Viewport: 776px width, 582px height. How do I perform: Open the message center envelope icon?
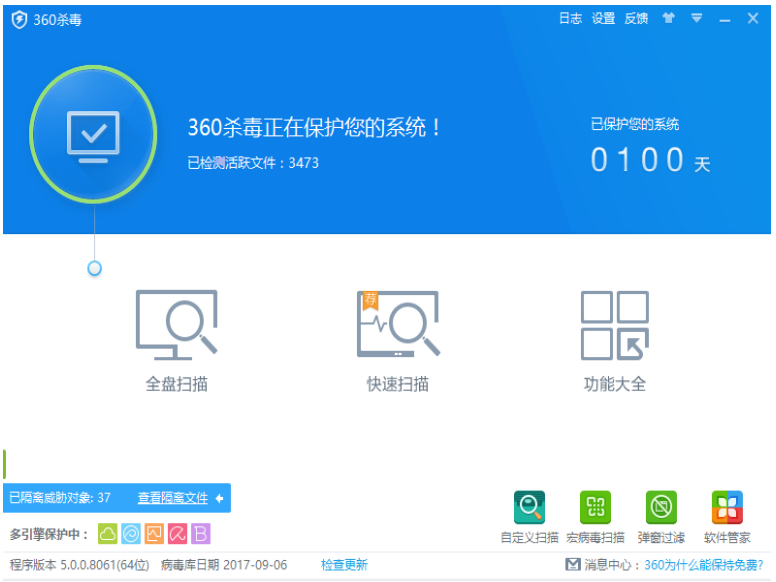pyautogui.click(x=572, y=565)
